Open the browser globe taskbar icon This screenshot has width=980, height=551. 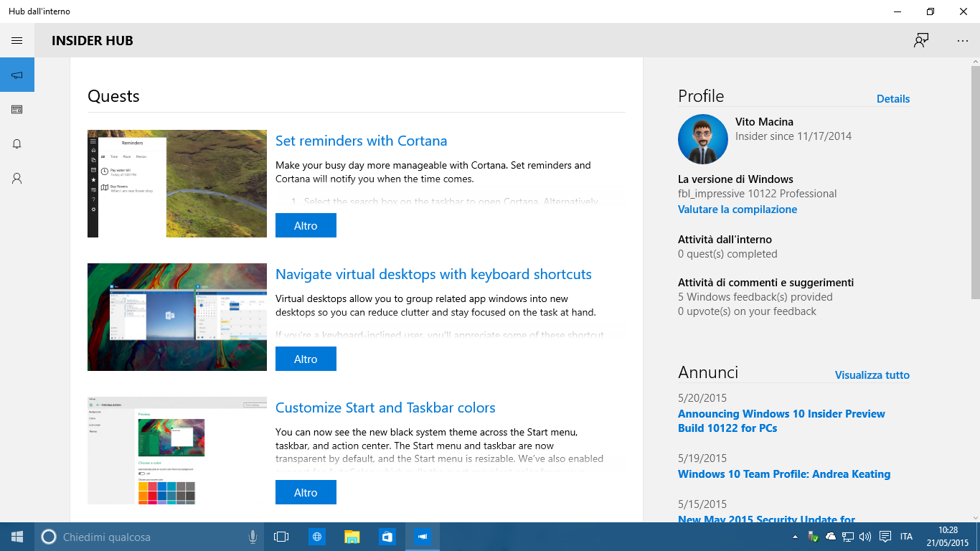(316, 537)
